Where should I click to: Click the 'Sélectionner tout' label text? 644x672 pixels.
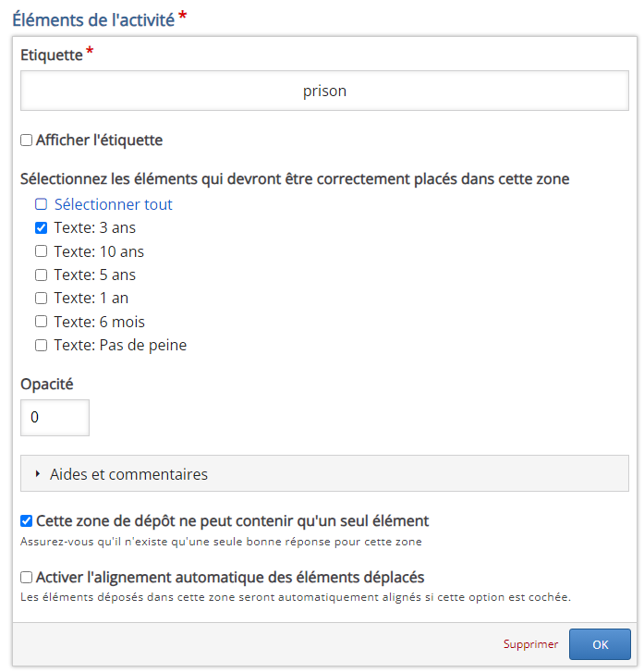[113, 204]
